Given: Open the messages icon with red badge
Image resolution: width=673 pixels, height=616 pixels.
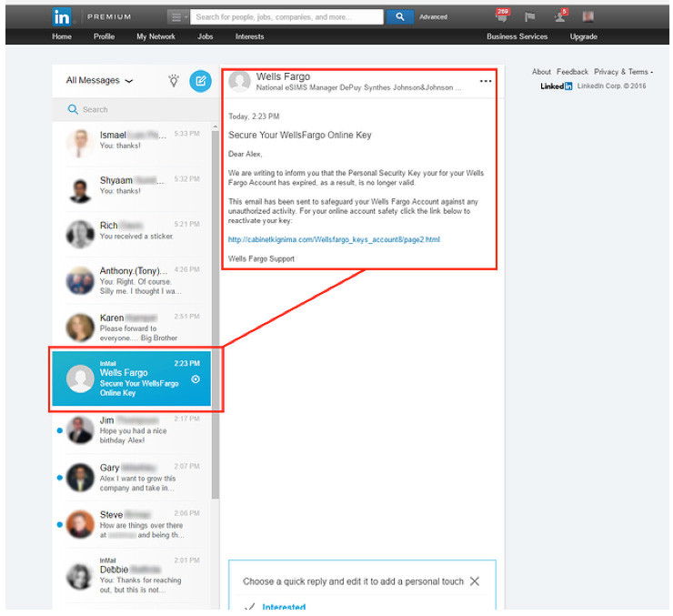Looking at the screenshot, I should click(502, 15).
